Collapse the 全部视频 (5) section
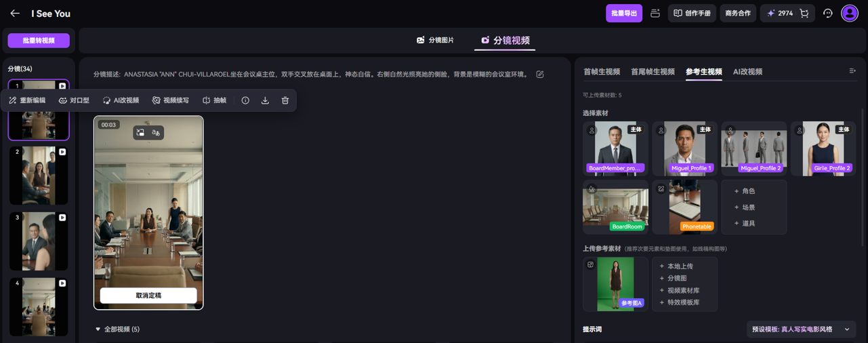The image size is (868, 343). pyautogui.click(x=98, y=329)
